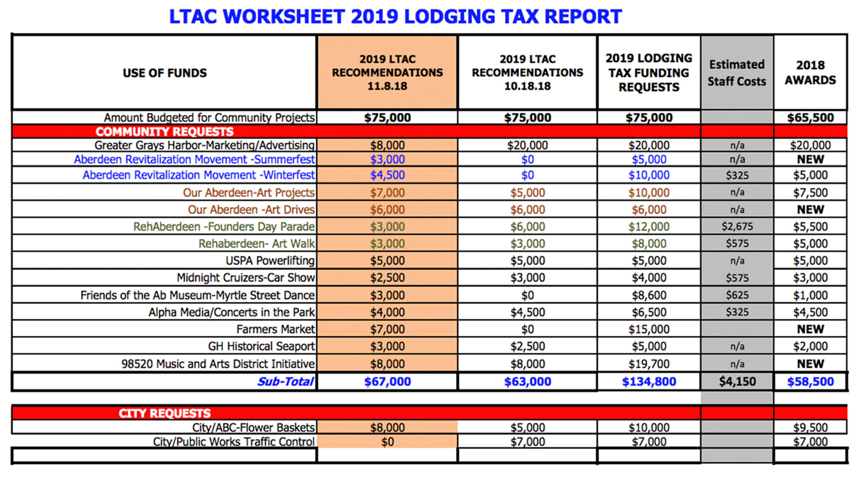Select the Sub-Total $67,000 cell
This screenshot has height=477, width=868.
click(387, 382)
